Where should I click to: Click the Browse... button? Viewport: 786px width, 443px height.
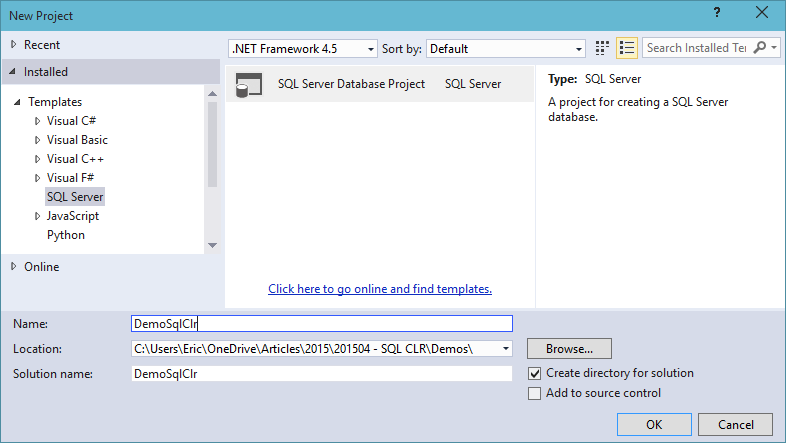point(569,349)
